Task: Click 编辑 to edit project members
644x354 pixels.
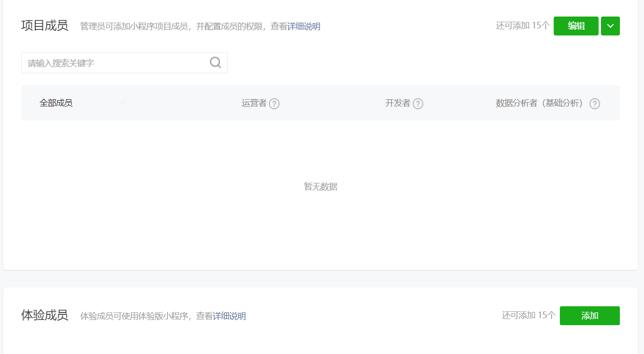Action: [576, 26]
